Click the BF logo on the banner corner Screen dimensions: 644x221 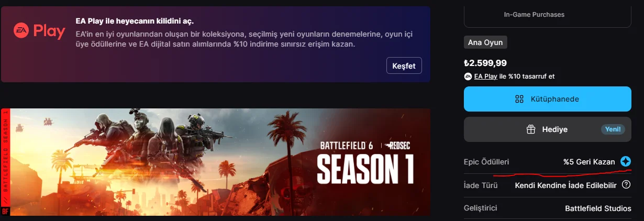(5, 212)
